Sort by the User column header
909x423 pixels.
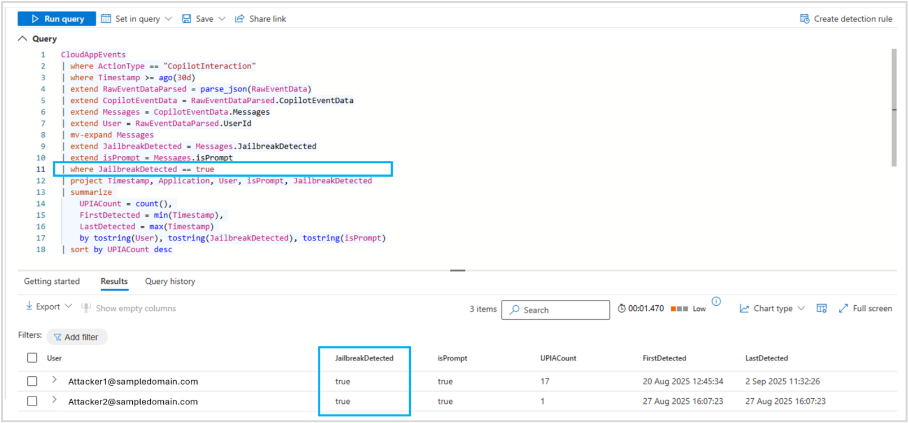[x=54, y=358]
